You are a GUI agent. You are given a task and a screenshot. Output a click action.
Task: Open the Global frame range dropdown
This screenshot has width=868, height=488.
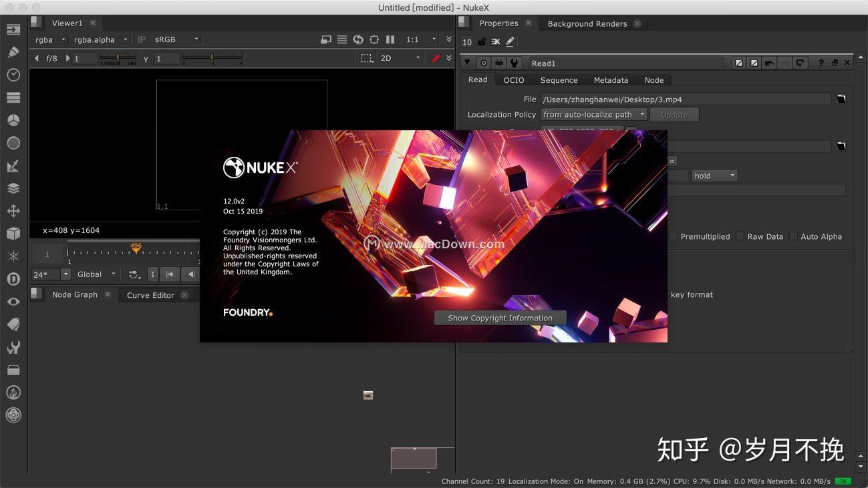tap(96, 274)
